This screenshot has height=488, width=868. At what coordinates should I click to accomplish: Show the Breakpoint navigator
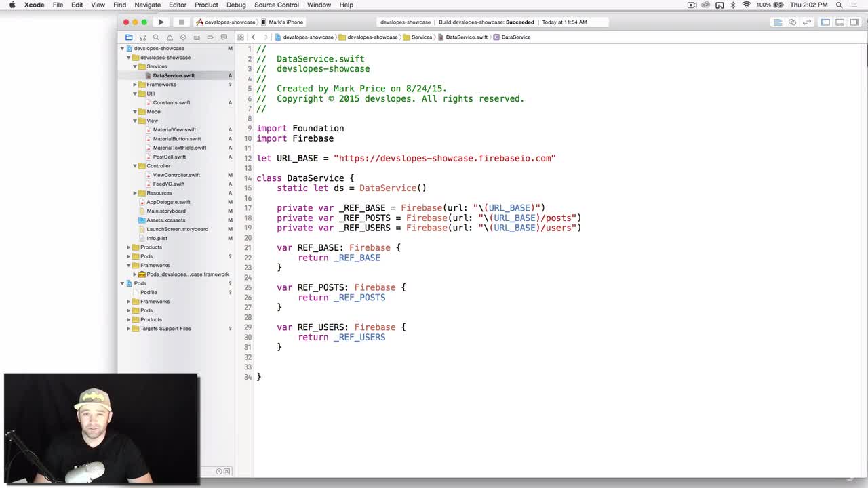(x=210, y=37)
